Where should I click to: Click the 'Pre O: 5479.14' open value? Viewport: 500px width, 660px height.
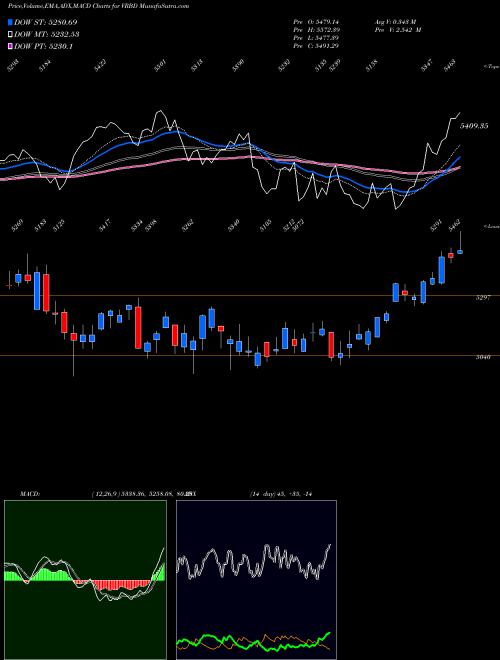coord(316,21)
